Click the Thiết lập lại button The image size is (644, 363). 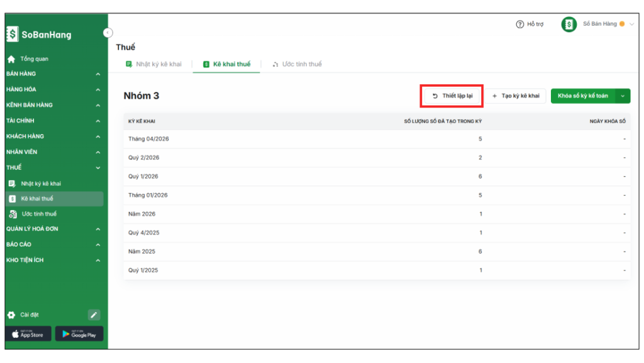click(x=452, y=96)
